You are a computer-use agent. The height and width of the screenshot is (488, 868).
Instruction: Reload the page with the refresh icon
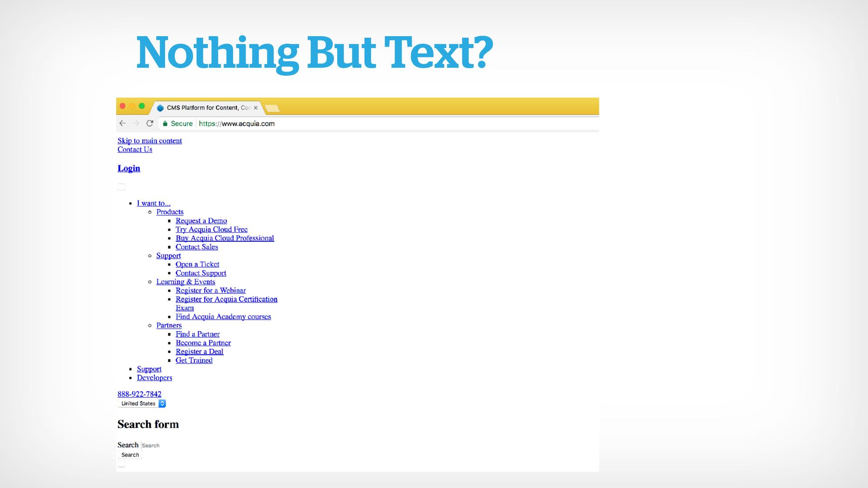150,123
